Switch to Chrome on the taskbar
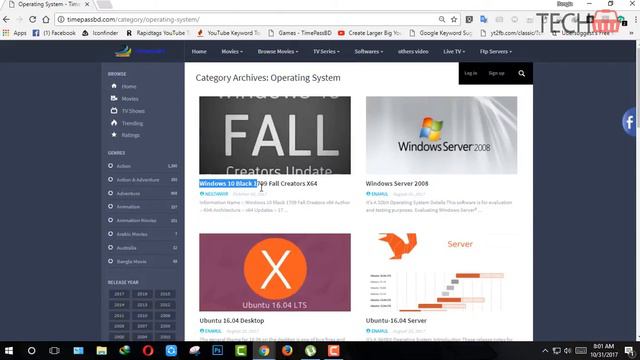640x360 pixels. coord(264,351)
